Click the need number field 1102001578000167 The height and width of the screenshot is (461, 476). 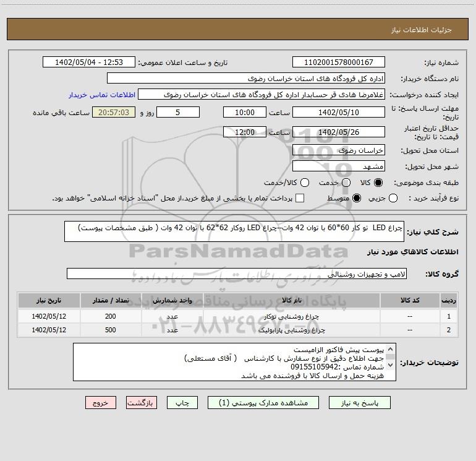click(x=339, y=62)
